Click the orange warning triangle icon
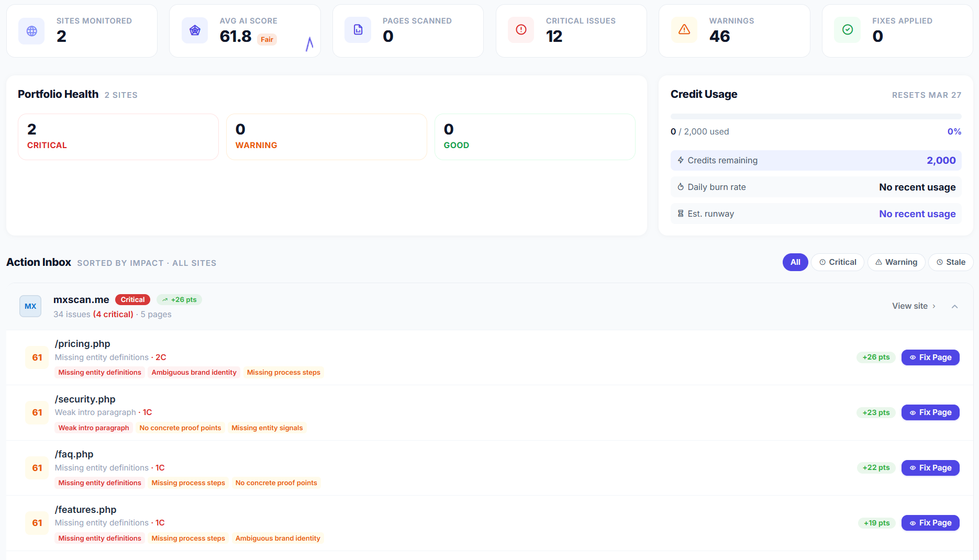979x560 pixels. coord(684,30)
